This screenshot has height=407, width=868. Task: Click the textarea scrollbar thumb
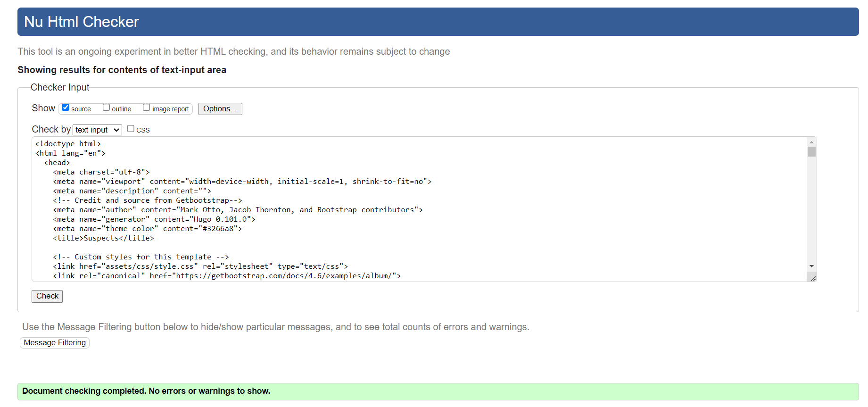pos(811,151)
